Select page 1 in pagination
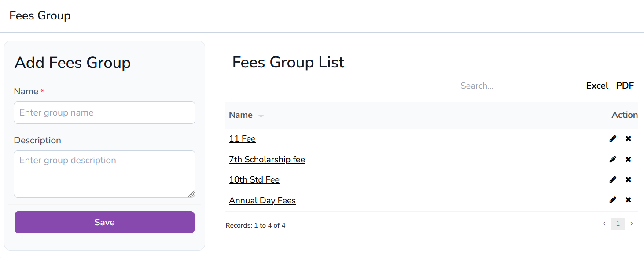The image size is (644, 258). pos(618,224)
